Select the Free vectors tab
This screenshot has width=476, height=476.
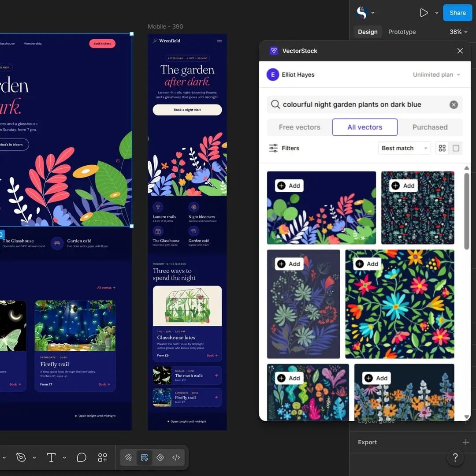coord(299,127)
